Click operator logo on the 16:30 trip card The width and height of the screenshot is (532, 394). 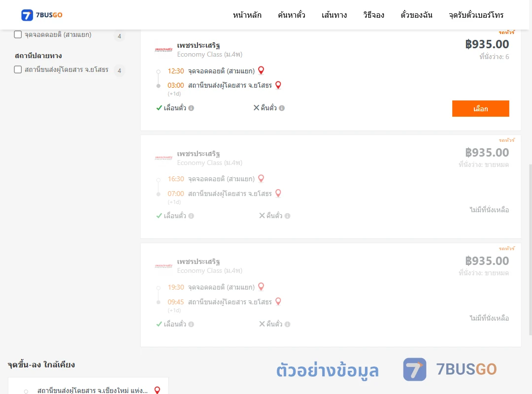pyautogui.click(x=164, y=158)
